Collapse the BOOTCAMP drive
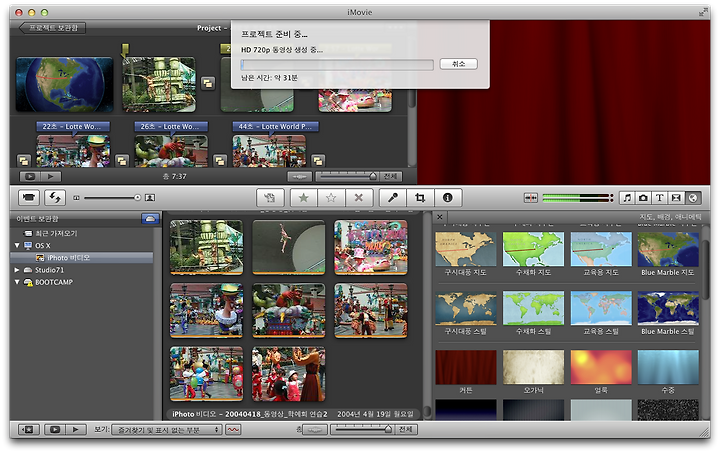Viewport: 720px width, 453px height. 17,282
